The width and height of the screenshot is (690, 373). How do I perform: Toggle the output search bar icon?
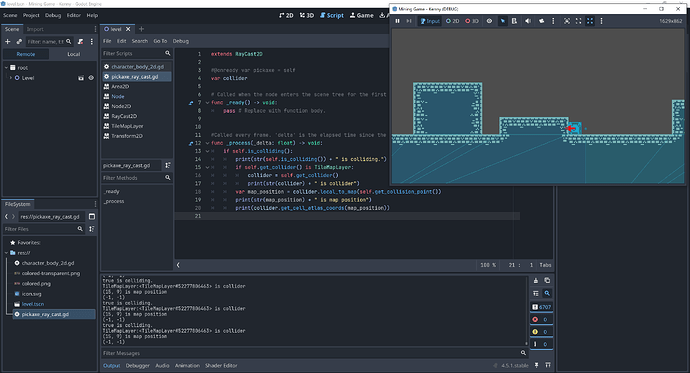coord(547,293)
